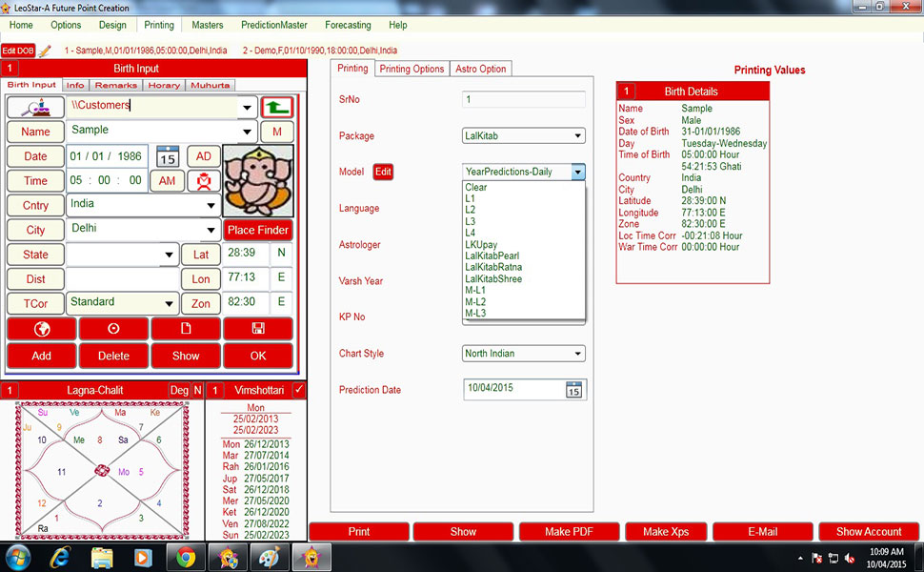
Task: Open File Explorer from the taskbar
Action: [102, 558]
